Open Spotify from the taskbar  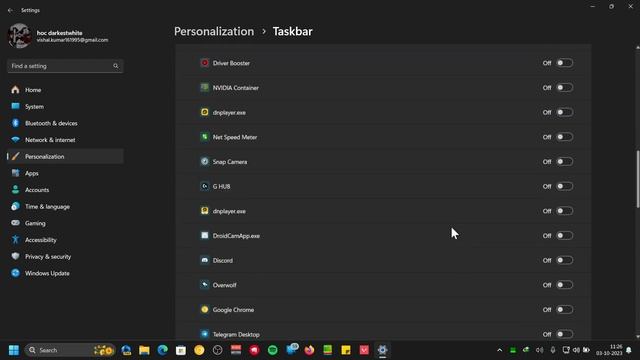click(x=273, y=350)
